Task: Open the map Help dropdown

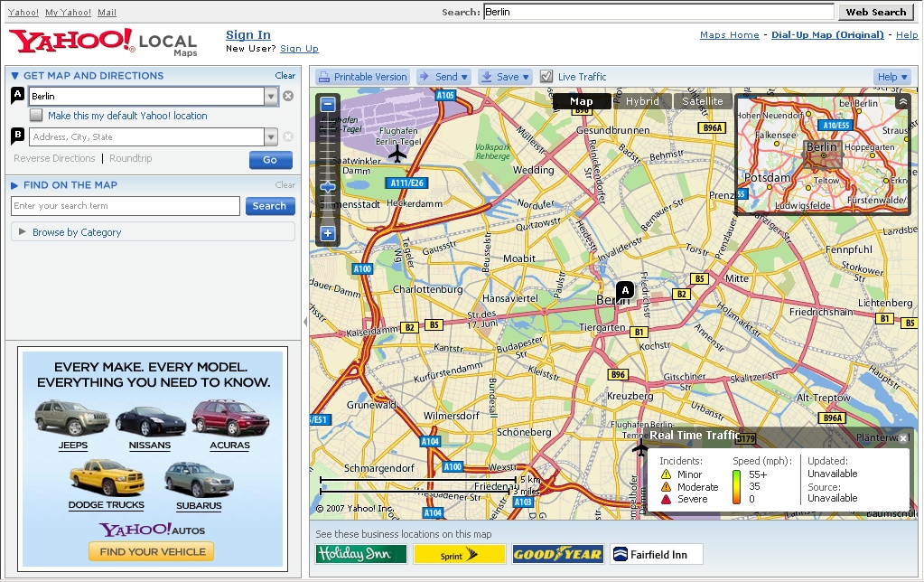Action: click(892, 77)
